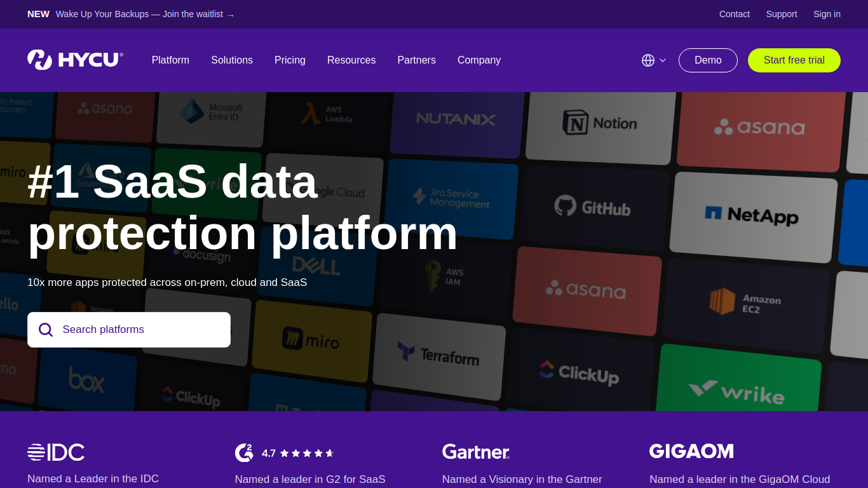Click the Demo button
Screen dimensions: 868x488
coord(708,60)
